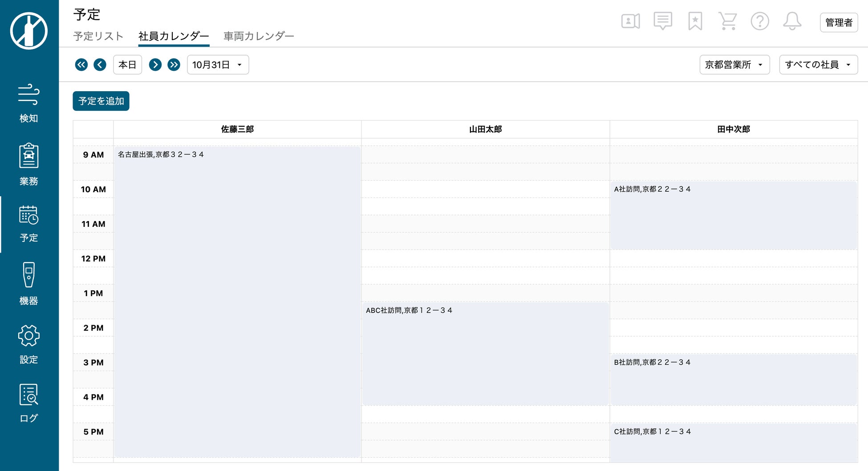Switch to the 車両カレンダー tab

(259, 36)
